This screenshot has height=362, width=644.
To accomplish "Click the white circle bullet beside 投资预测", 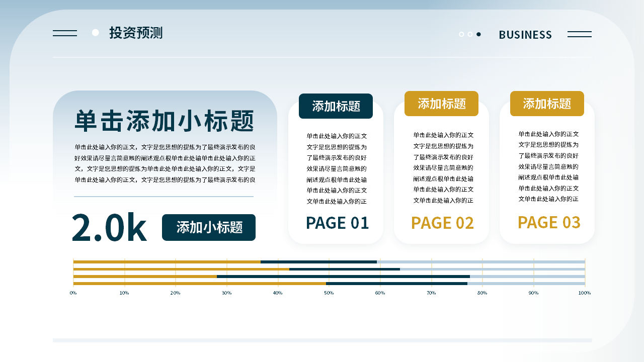I will (96, 33).
